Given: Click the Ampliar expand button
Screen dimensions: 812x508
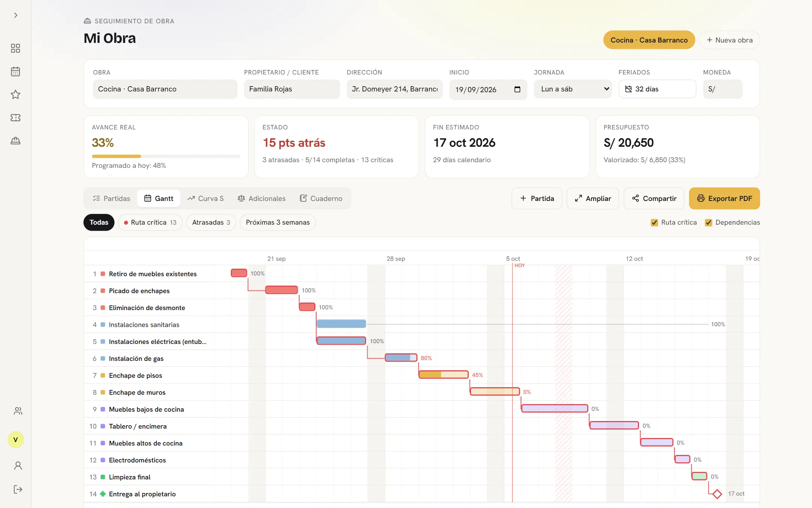Looking at the screenshot, I should click(593, 198).
